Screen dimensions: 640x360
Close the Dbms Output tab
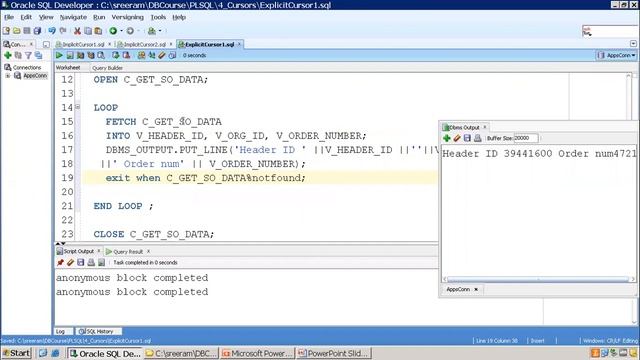(x=485, y=127)
